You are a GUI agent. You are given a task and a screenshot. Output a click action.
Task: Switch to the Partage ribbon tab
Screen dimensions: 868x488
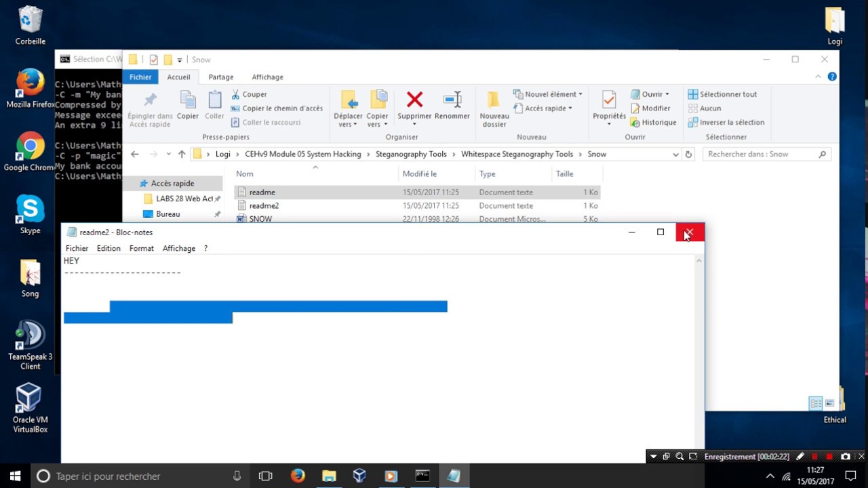click(221, 77)
